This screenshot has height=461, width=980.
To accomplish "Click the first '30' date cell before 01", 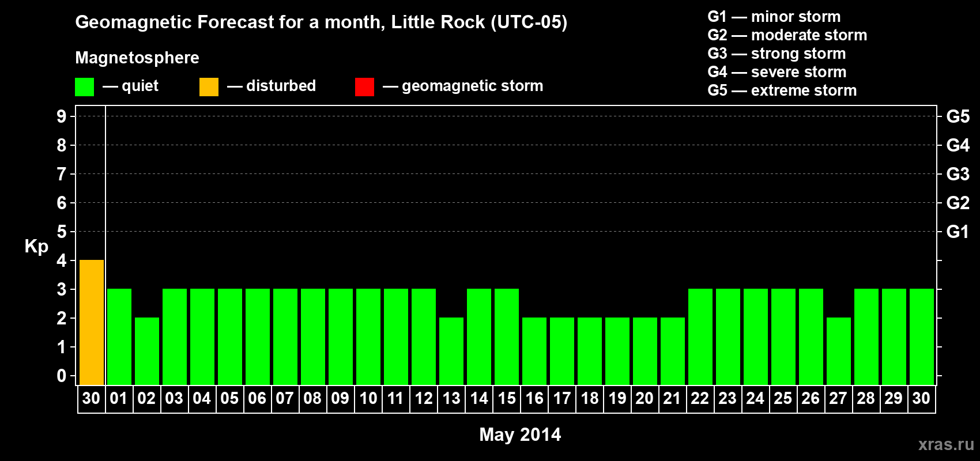I will (92, 399).
